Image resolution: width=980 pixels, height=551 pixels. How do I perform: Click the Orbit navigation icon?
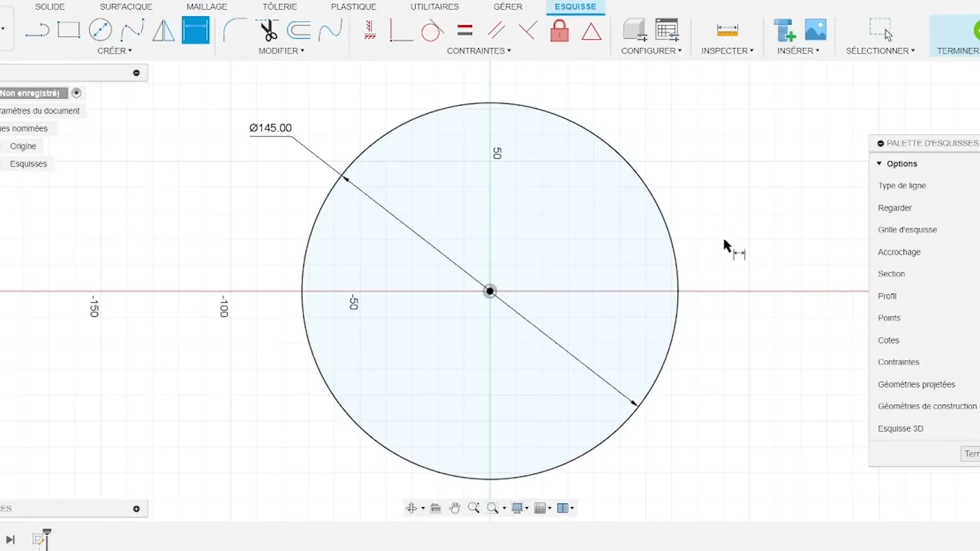(411, 508)
